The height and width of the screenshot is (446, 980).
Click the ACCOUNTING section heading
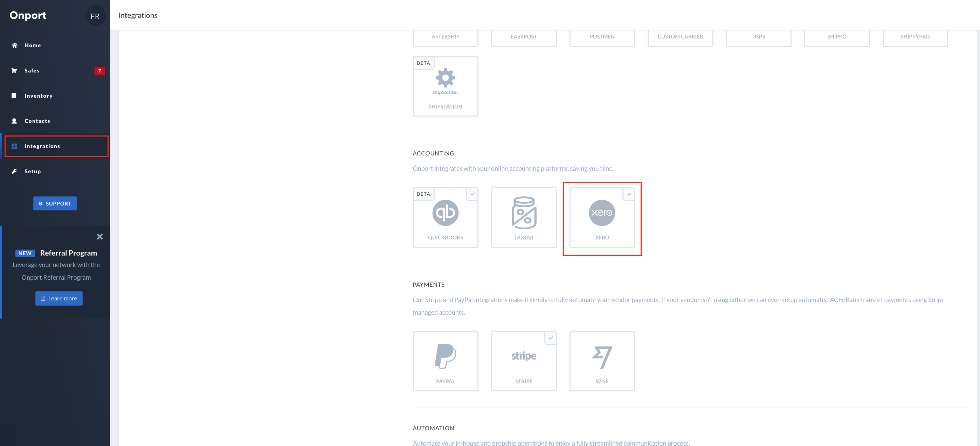click(x=433, y=153)
